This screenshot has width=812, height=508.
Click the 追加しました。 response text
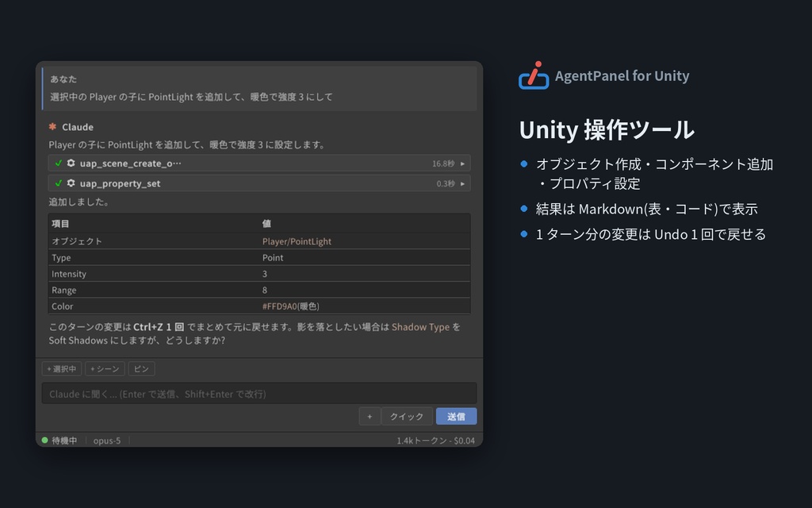tap(79, 202)
